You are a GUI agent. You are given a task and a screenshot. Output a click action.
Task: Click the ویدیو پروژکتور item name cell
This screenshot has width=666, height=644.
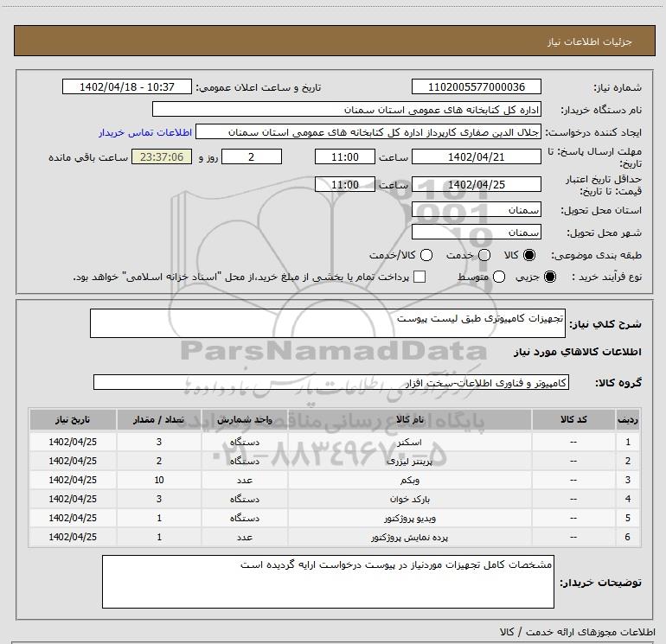click(x=410, y=519)
